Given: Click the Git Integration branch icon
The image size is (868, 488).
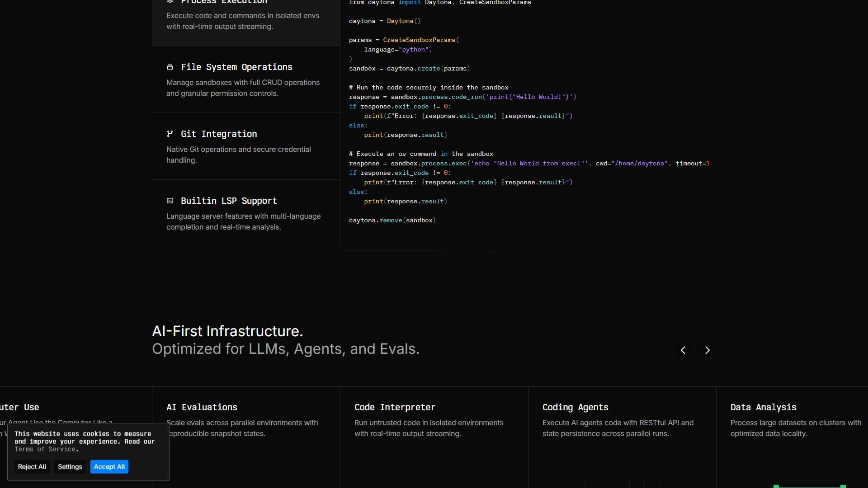Looking at the screenshot, I should [170, 134].
